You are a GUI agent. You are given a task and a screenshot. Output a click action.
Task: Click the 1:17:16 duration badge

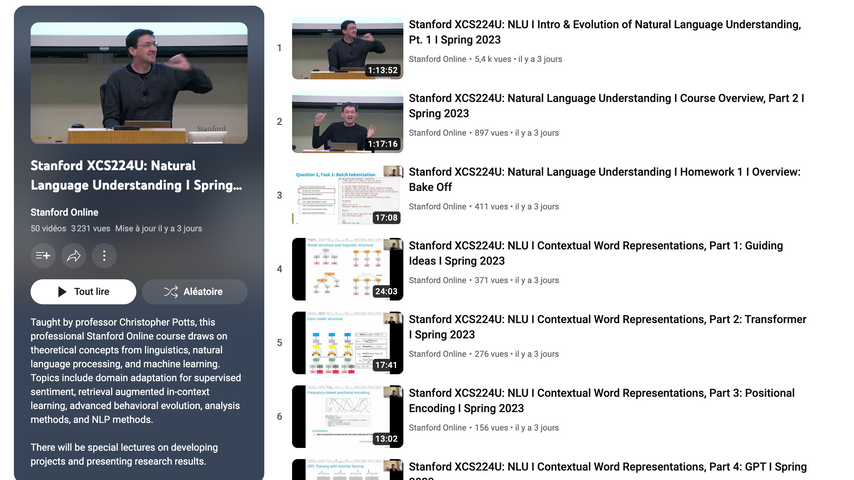click(382, 144)
